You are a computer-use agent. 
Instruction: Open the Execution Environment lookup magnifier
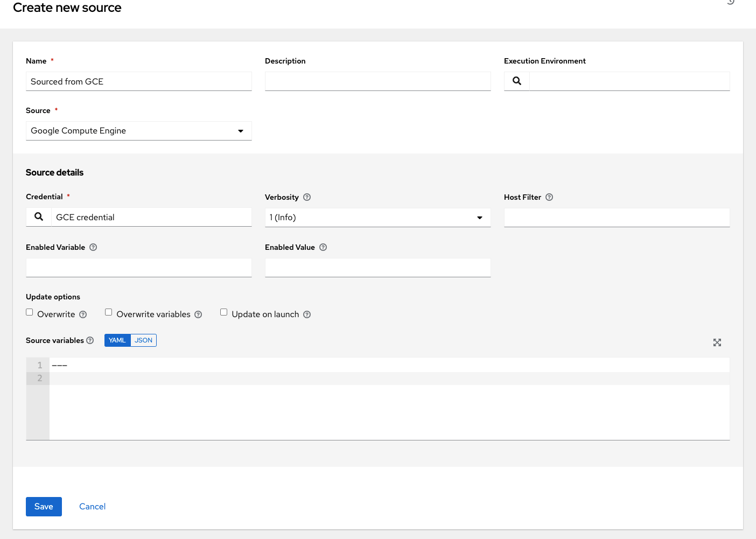(x=516, y=81)
